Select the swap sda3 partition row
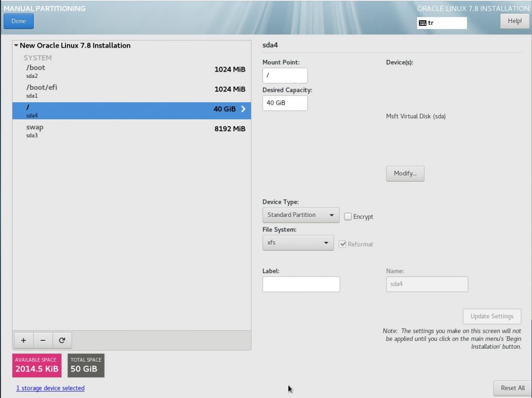This screenshot has height=398, width=532. pyautogui.click(x=131, y=131)
